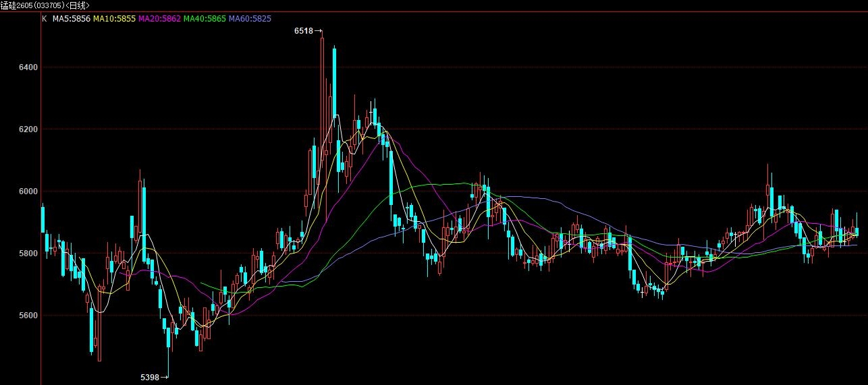
Task: Click the 6518 high price marker
Action: click(304, 31)
